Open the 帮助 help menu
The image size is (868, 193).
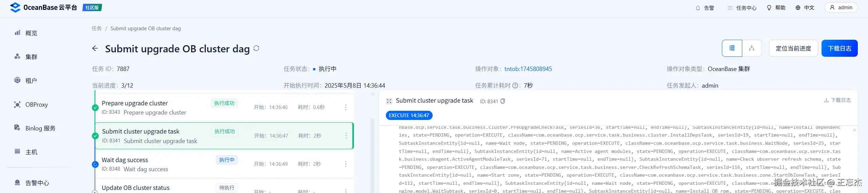click(x=776, y=8)
